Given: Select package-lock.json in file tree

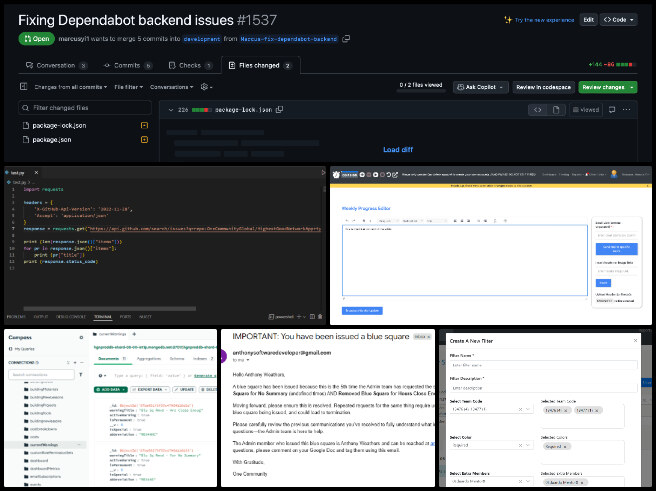Looking at the screenshot, I should (x=59, y=125).
